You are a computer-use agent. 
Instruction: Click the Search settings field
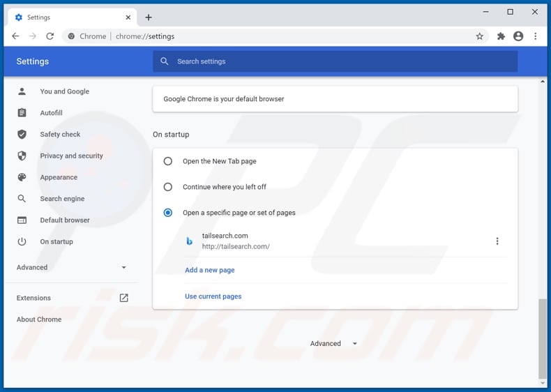click(335, 61)
